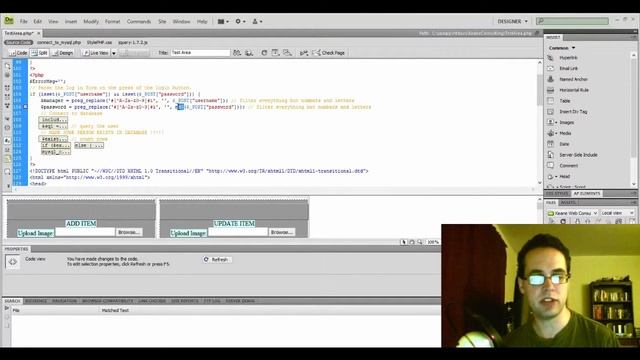Click Named Anchor in Insert panel

[x=573, y=79]
